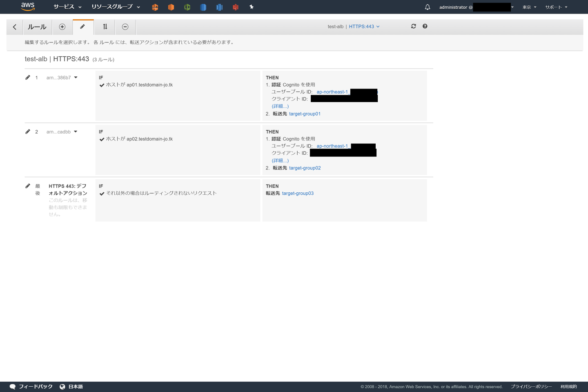This screenshot has width=588, height=392.
Task: Click the フィードバック button
Action: (x=31, y=387)
